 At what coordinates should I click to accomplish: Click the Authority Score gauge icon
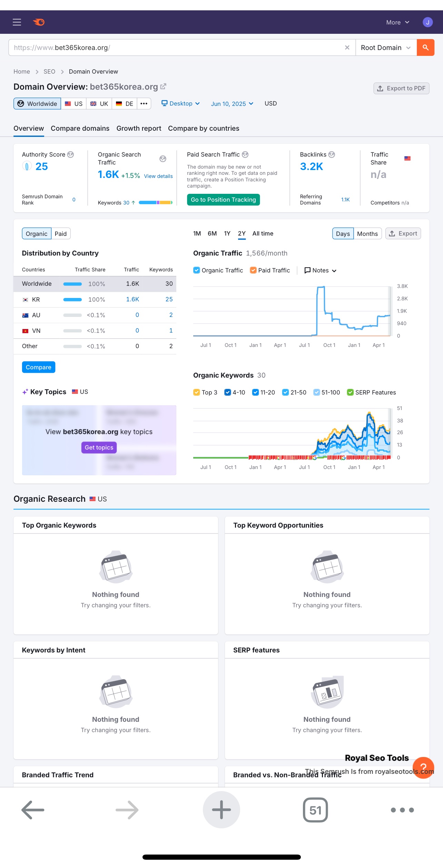[27, 166]
